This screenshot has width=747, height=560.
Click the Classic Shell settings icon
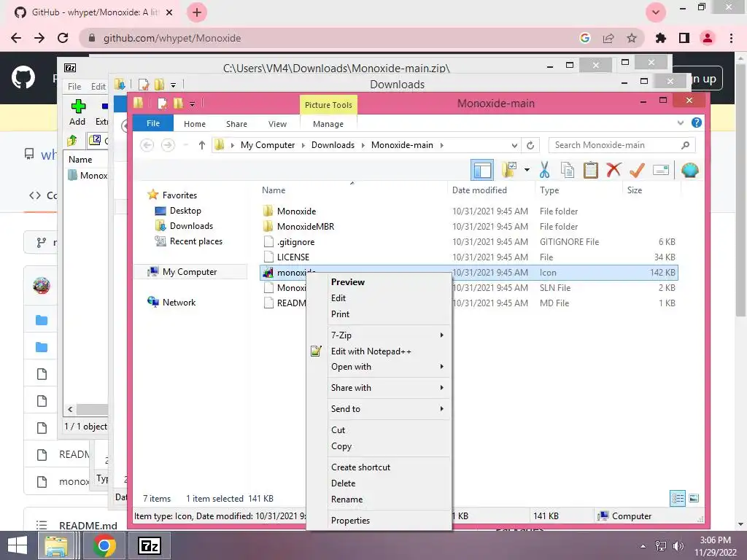click(x=689, y=170)
